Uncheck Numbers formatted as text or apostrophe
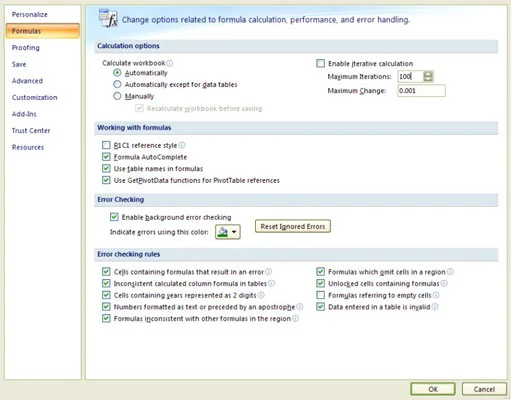The image size is (511, 400). [106, 307]
